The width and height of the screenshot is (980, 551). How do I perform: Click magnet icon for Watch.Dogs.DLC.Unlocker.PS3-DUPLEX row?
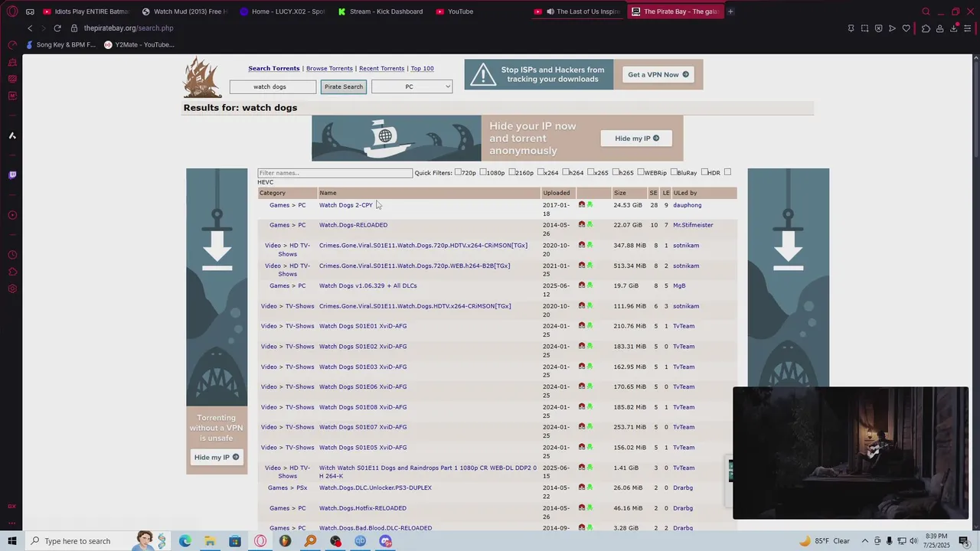coord(582,487)
